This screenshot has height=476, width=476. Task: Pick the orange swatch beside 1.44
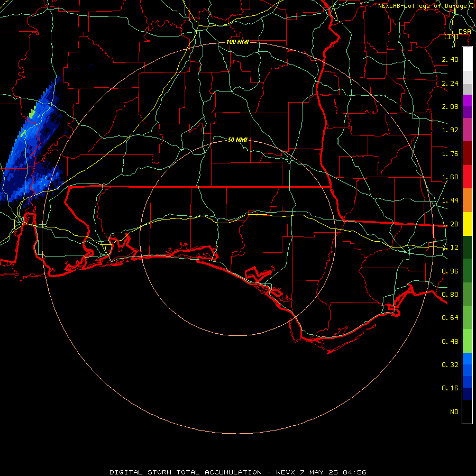click(x=467, y=200)
